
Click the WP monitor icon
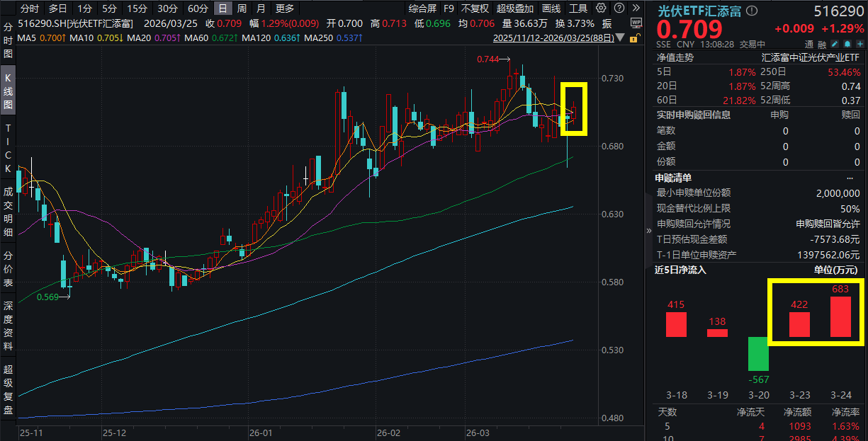click(636, 22)
